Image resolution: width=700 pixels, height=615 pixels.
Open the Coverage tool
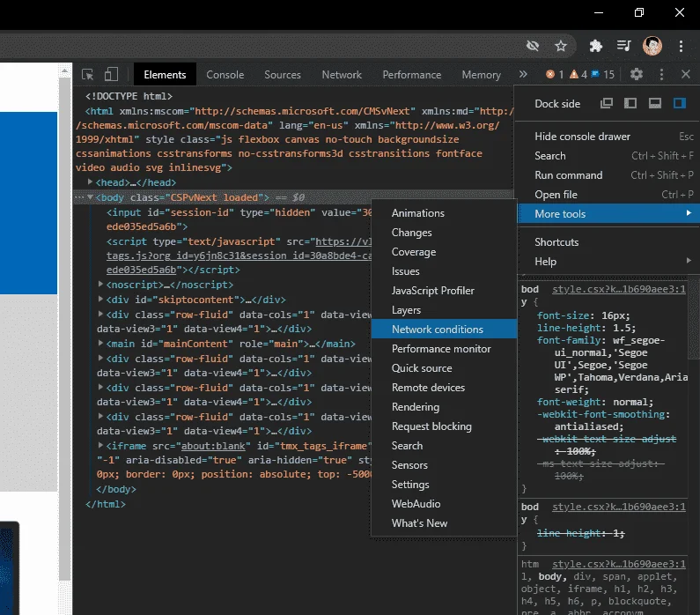(444, 252)
